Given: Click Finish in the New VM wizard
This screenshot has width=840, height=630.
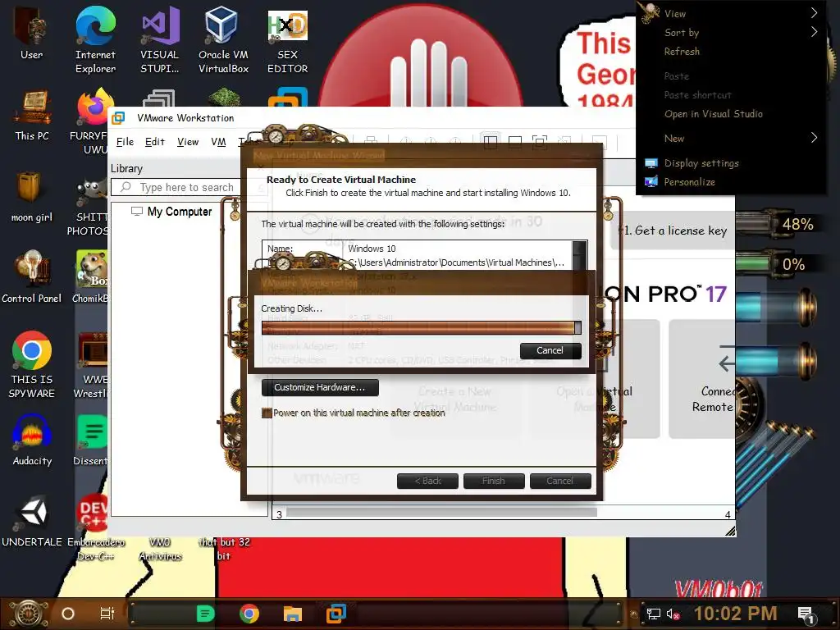Looking at the screenshot, I should tap(493, 481).
